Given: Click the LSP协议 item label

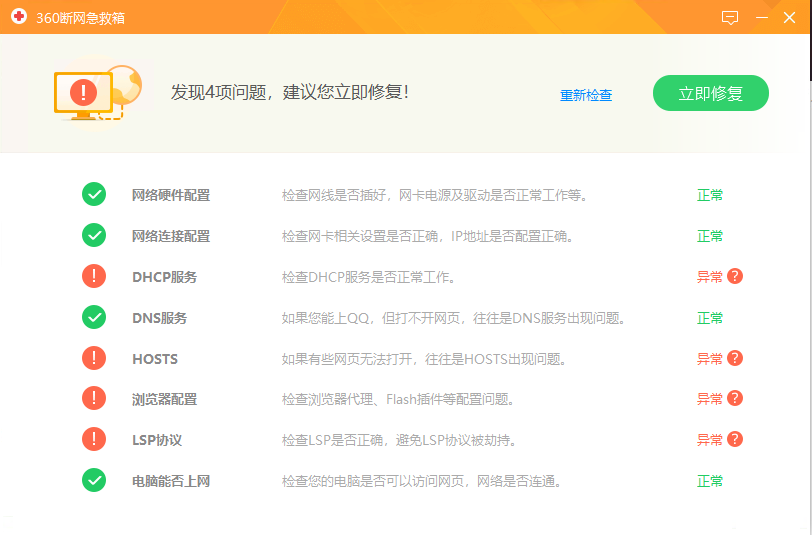Looking at the screenshot, I should point(157,440).
